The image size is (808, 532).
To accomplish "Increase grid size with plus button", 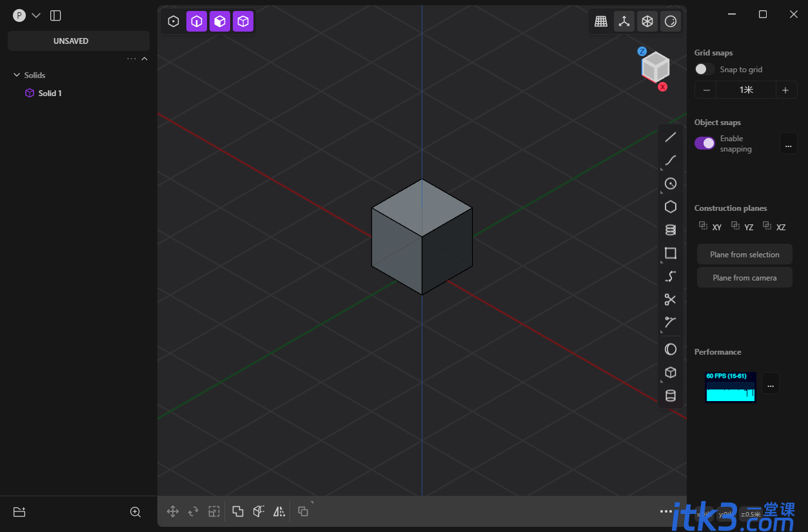I will click(785, 90).
